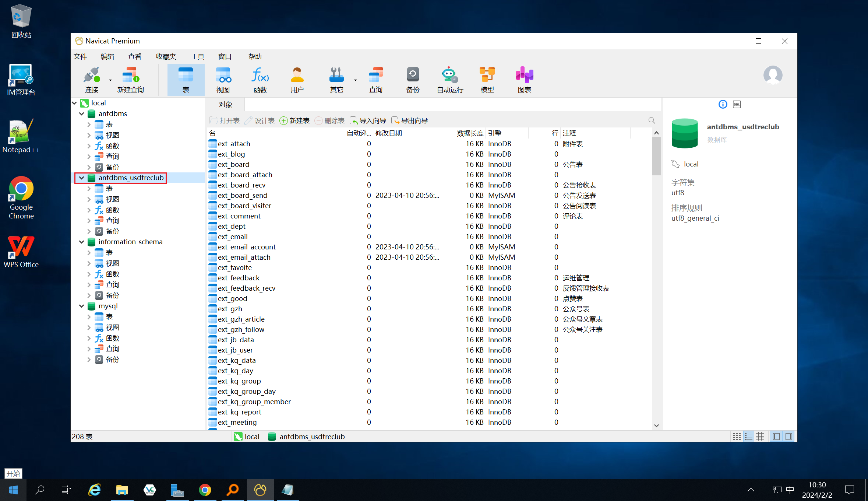Collapse the mysql database node

[x=82, y=306]
